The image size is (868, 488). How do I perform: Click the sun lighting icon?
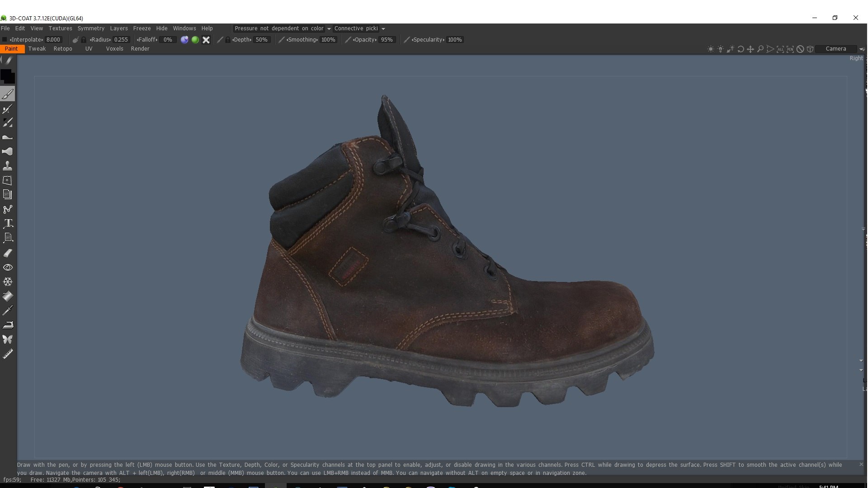(711, 49)
